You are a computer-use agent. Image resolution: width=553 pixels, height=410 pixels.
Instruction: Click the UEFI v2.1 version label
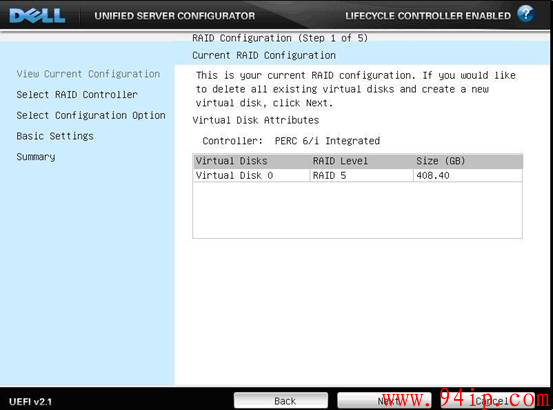[x=30, y=402]
